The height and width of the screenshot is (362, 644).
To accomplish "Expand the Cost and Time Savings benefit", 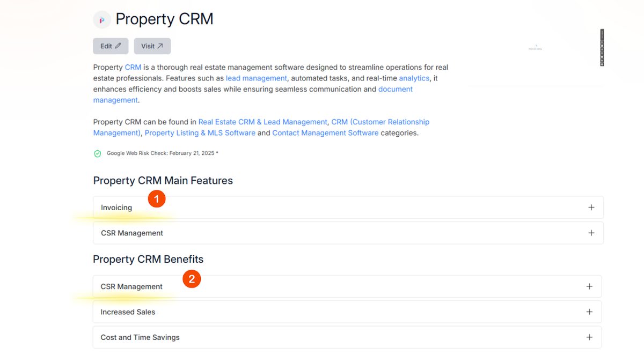I will click(x=589, y=337).
